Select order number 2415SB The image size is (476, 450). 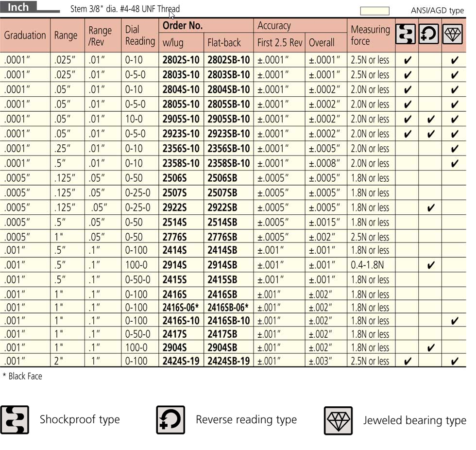click(x=222, y=280)
